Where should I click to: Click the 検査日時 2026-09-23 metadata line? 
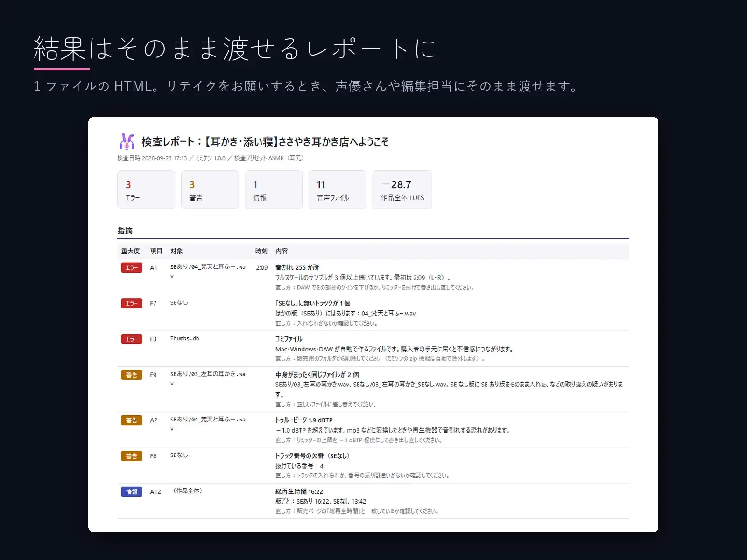point(211,158)
